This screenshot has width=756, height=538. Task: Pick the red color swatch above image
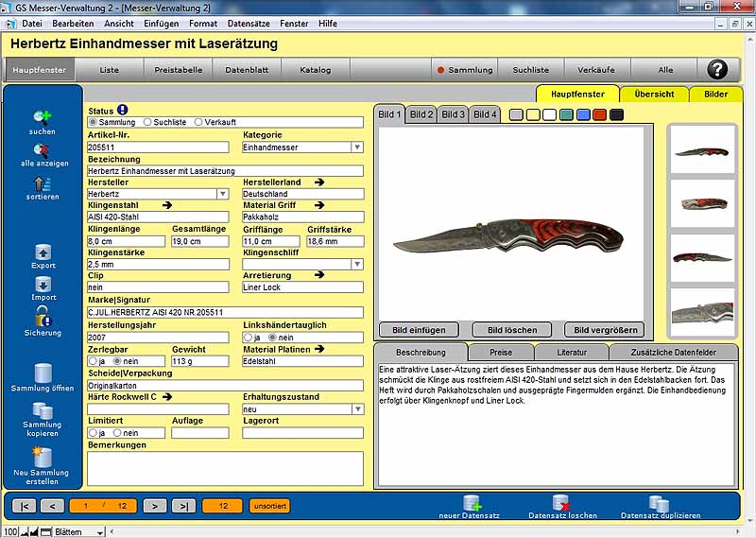coord(600,114)
